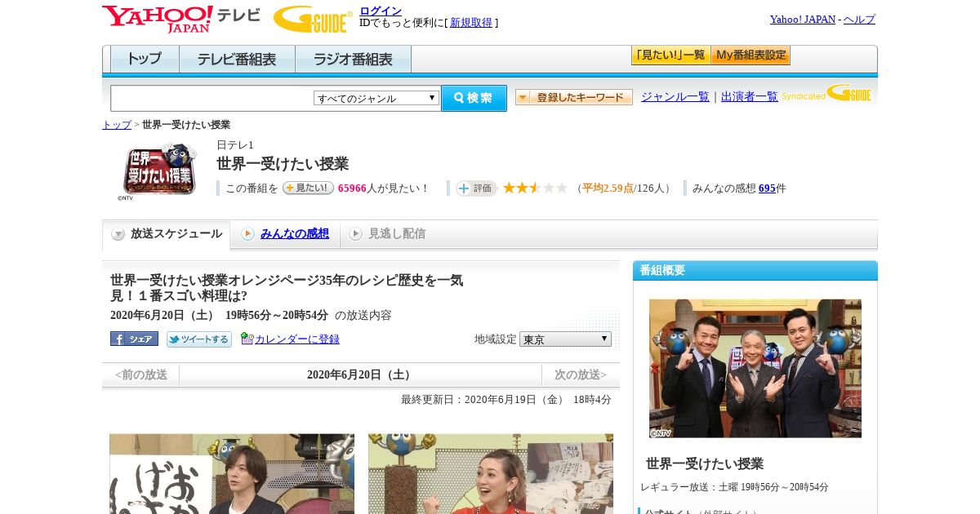Click the calendar icon beside カレンダーに登録
Screen dimensions: 980x514
coord(247,339)
